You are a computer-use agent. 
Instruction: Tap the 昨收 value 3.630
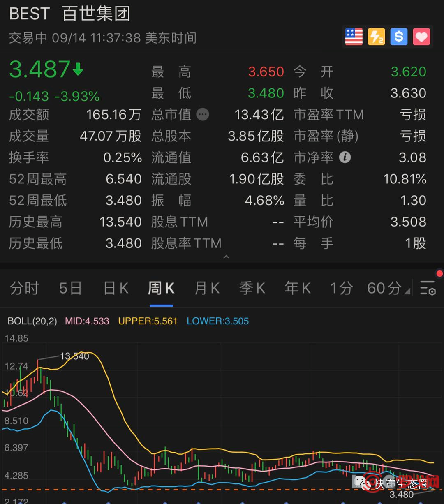408,93
